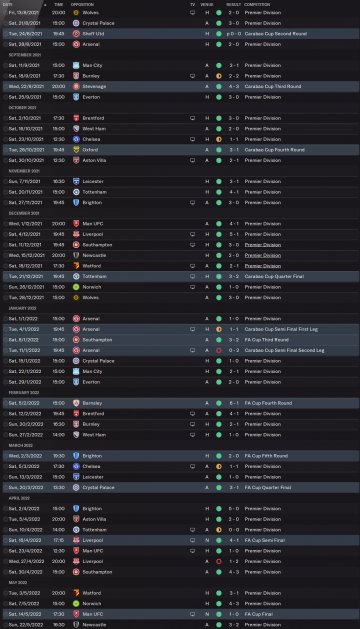This screenshot has width=360, height=629.
Task: Tick the row selector for Man City 11/9/2021
Action: tap(5, 65)
